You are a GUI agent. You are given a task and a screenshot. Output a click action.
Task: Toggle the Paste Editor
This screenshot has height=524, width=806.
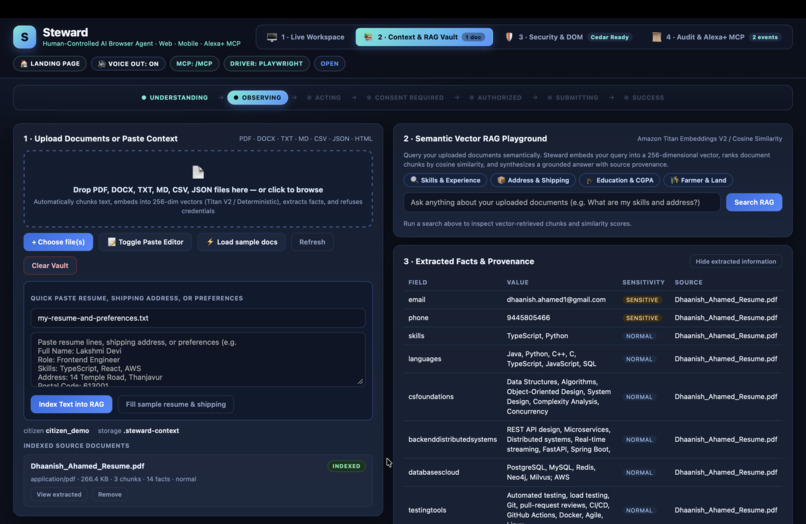(145, 242)
